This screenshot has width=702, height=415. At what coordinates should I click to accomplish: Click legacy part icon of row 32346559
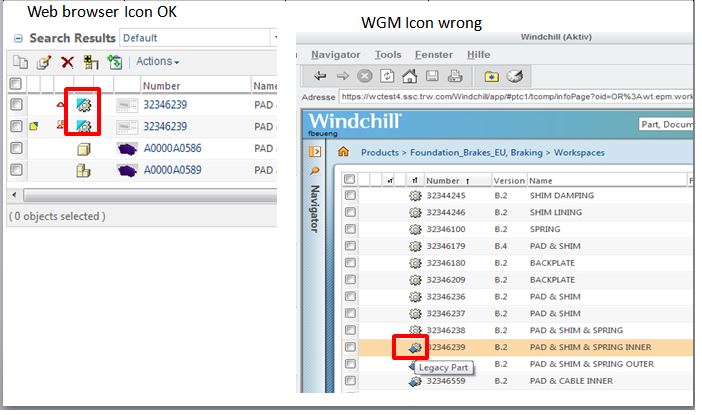415,381
